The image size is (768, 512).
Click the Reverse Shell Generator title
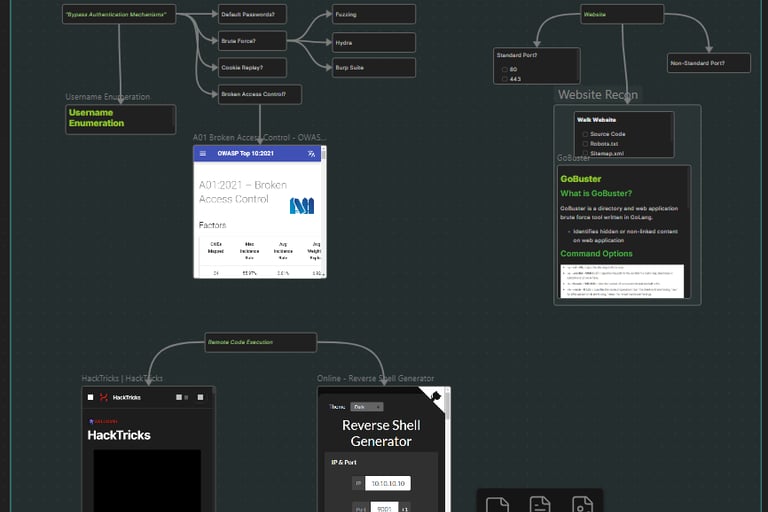[x=381, y=433]
